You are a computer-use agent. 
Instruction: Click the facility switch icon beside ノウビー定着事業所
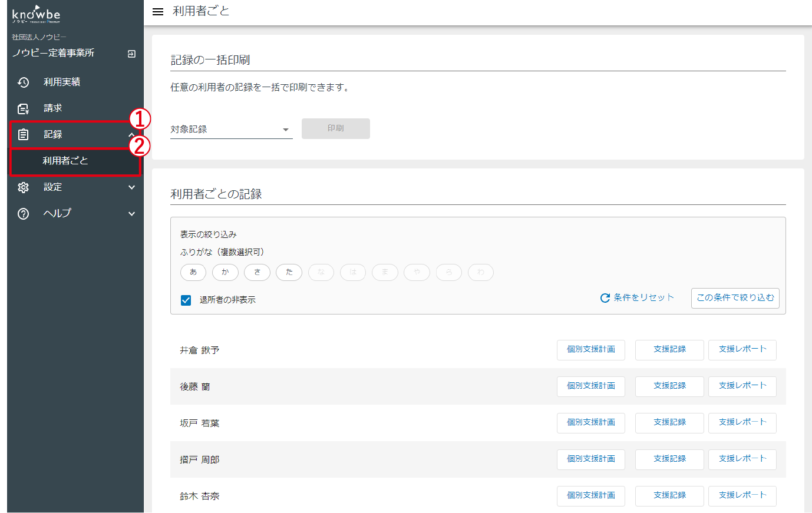coord(131,54)
